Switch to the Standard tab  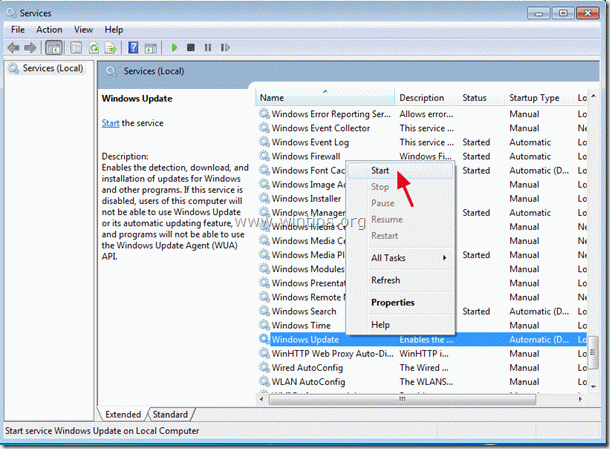coord(170,414)
